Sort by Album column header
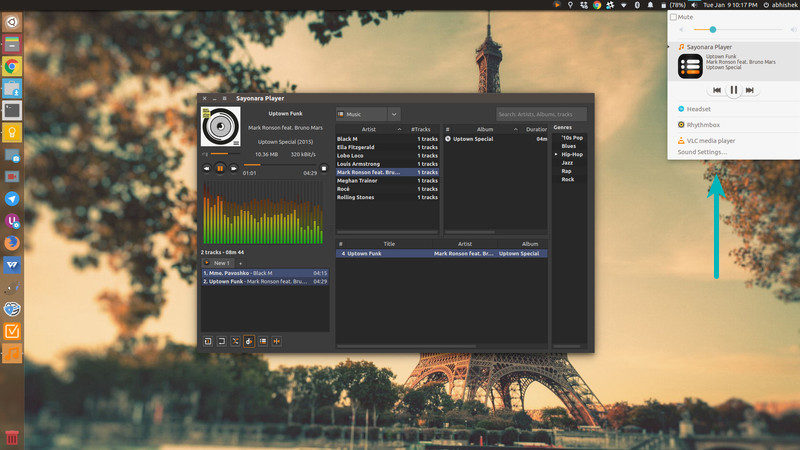Screen dimensions: 800x450 [485, 130]
